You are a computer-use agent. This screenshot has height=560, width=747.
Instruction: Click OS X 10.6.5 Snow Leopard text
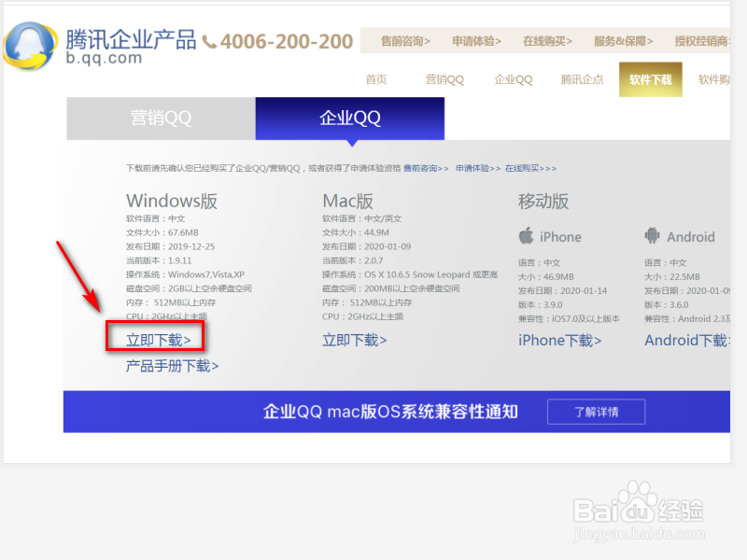point(416,274)
